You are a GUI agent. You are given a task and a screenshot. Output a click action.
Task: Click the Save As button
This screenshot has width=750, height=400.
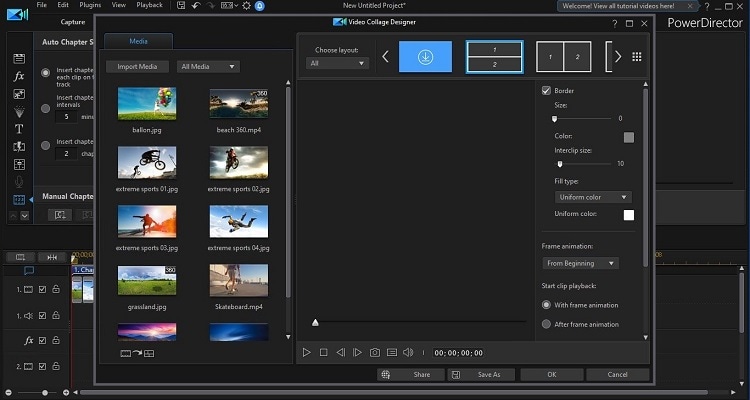481,374
